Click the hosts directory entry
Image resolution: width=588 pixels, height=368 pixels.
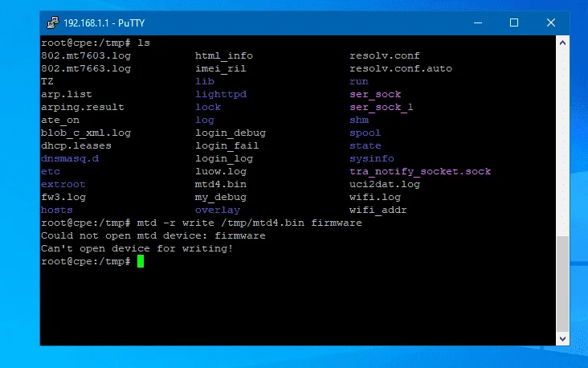coord(56,210)
